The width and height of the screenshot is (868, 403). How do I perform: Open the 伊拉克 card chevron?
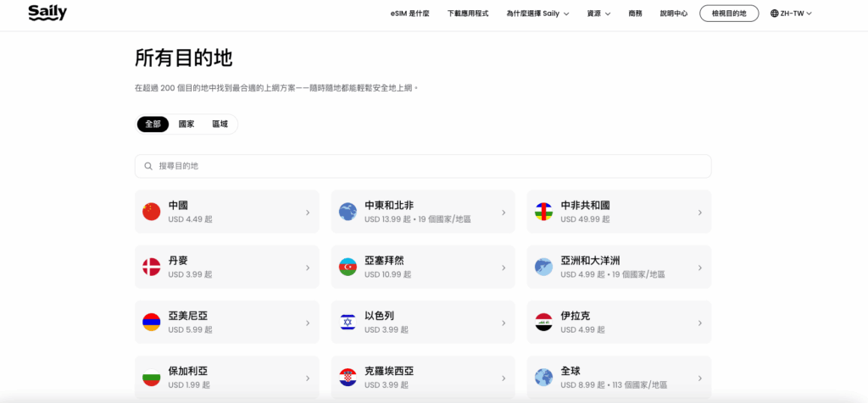(x=699, y=323)
